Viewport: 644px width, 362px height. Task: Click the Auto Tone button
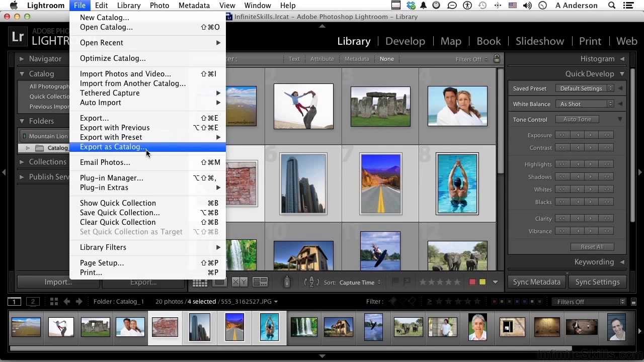577,119
